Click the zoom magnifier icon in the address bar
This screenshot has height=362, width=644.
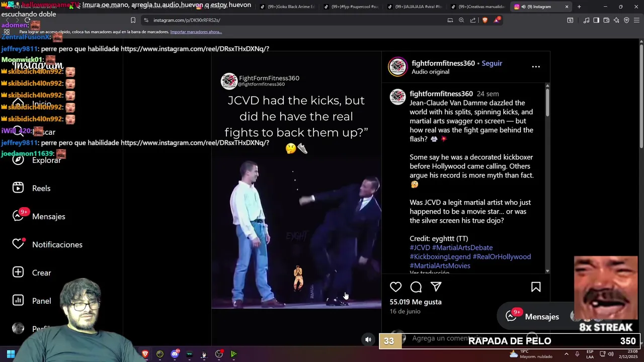461,20
